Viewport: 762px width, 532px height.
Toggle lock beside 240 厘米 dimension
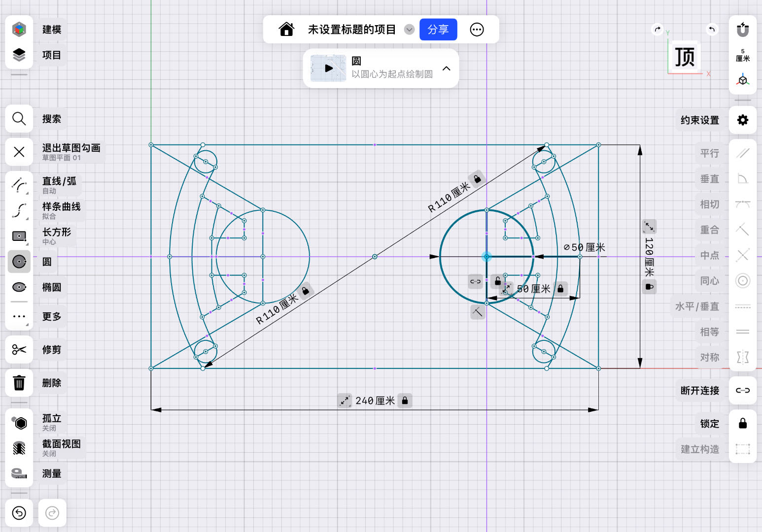click(x=405, y=401)
